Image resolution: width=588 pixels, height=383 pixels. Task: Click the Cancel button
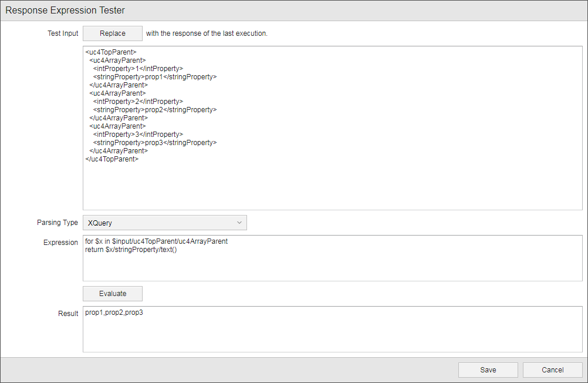point(552,370)
